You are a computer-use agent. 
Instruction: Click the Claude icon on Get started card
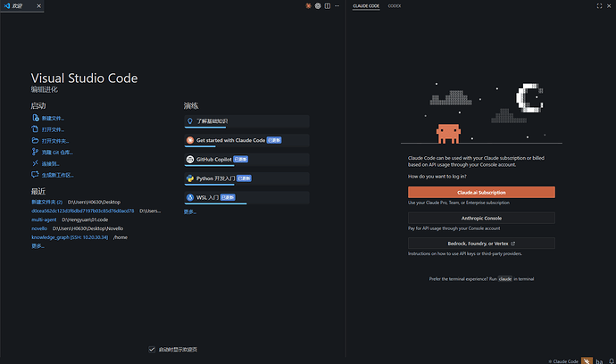pos(190,140)
